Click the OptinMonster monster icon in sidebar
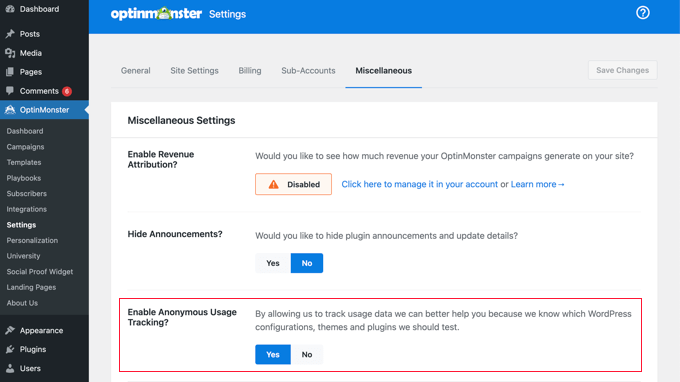The height and width of the screenshot is (382, 680). pyautogui.click(x=10, y=110)
